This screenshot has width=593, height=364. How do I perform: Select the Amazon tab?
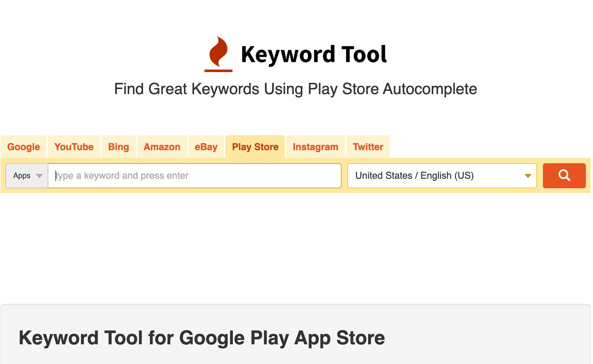[x=162, y=147]
